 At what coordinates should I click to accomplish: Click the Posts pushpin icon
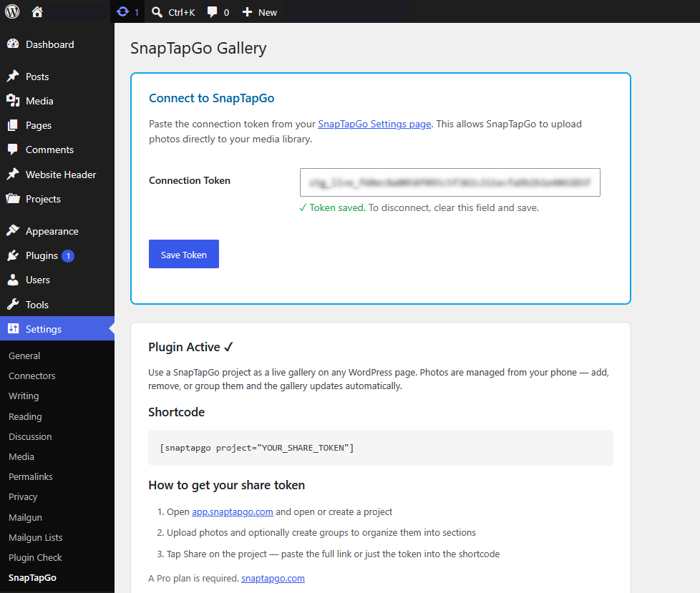tap(13, 77)
